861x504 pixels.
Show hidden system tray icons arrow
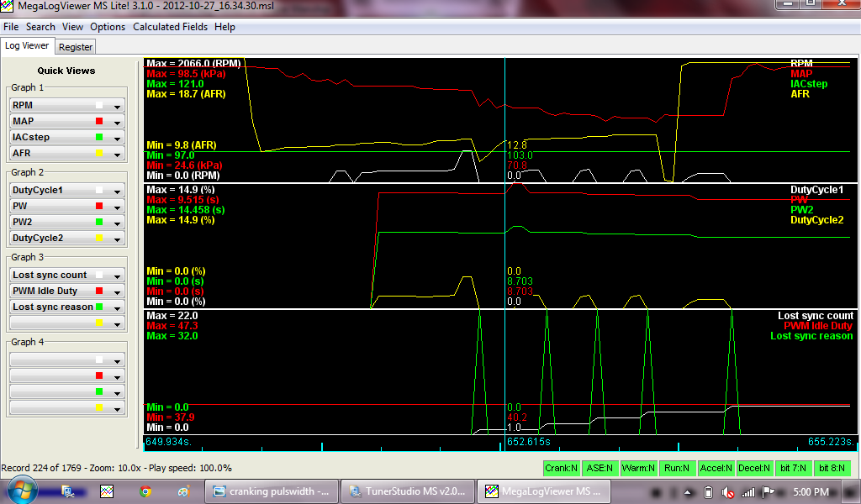pyautogui.click(x=689, y=491)
